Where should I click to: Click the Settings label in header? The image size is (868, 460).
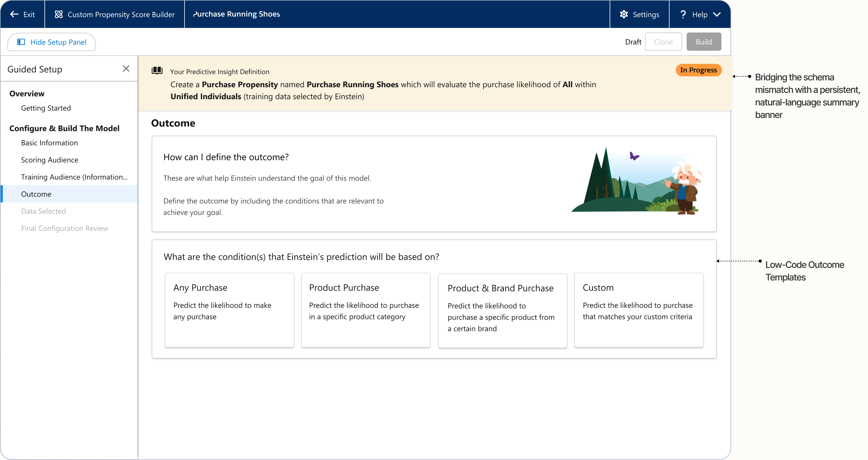pos(646,15)
